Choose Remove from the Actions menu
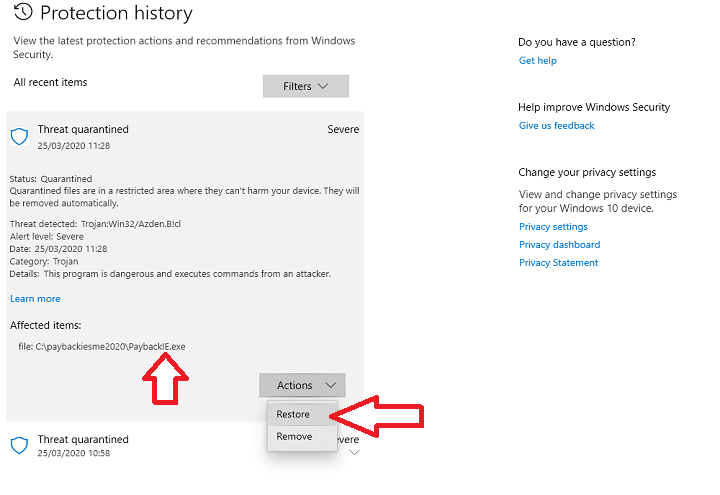The image size is (720, 495). pyautogui.click(x=294, y=436)
